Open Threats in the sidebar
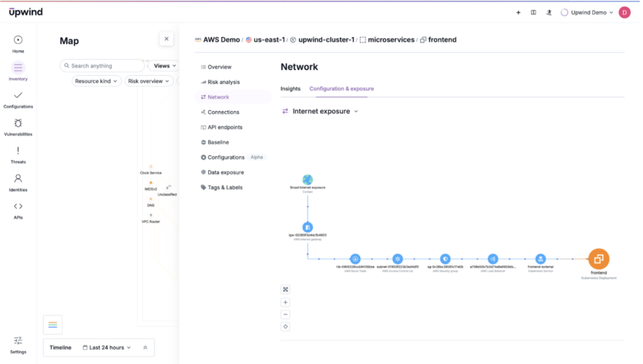The height and width of the screenshot is (364, 643). click(18, 155)
